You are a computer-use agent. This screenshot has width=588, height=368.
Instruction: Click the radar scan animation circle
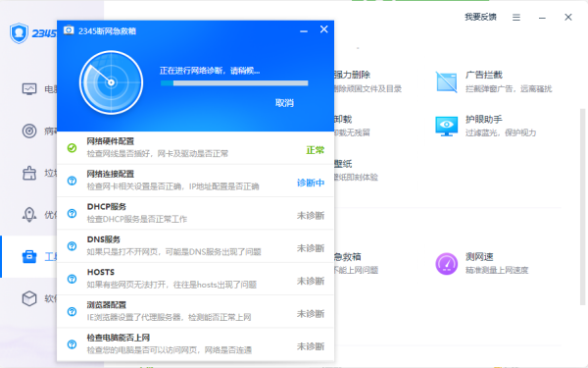(x=111, y=82)
